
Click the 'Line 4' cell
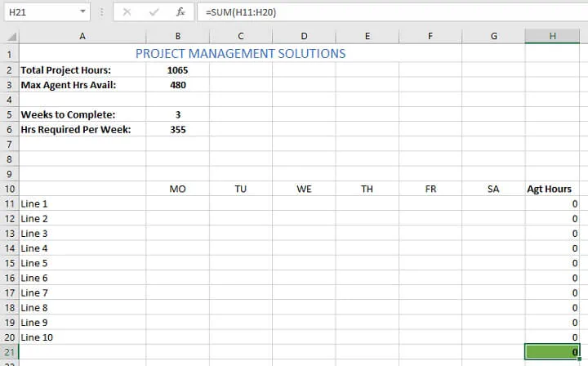(x=82, y=248)
